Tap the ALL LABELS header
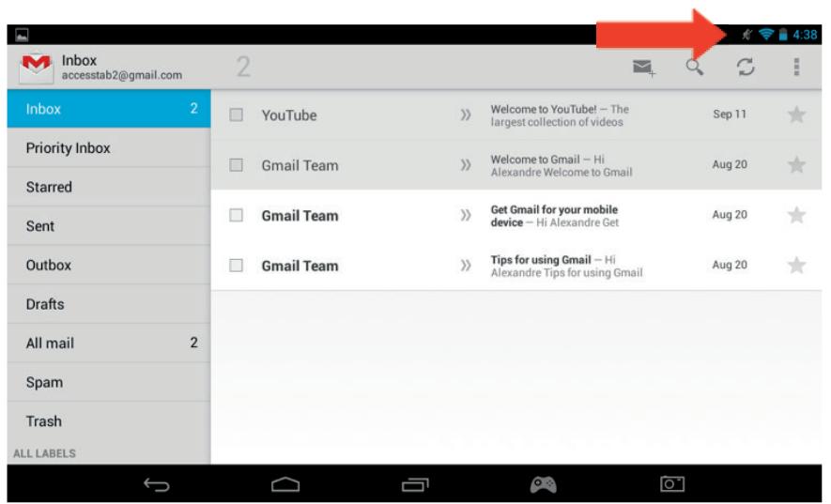 44,453
